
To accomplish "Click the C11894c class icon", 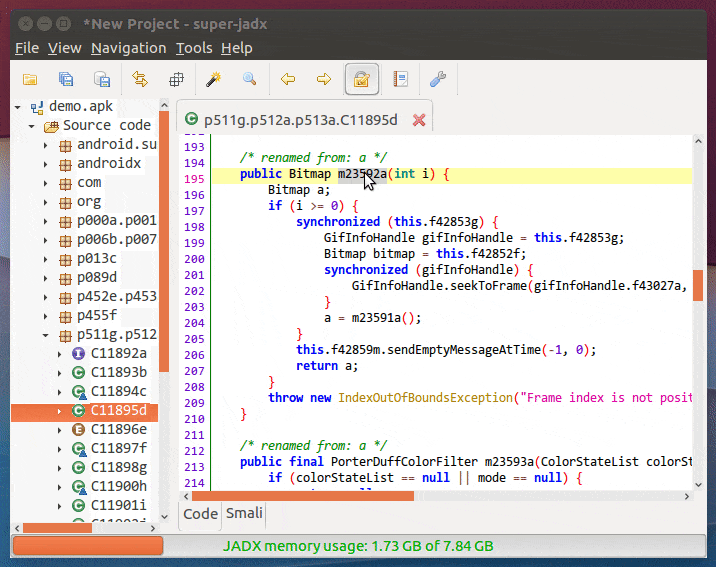I will pyautogui.click(x=79, y=392).
